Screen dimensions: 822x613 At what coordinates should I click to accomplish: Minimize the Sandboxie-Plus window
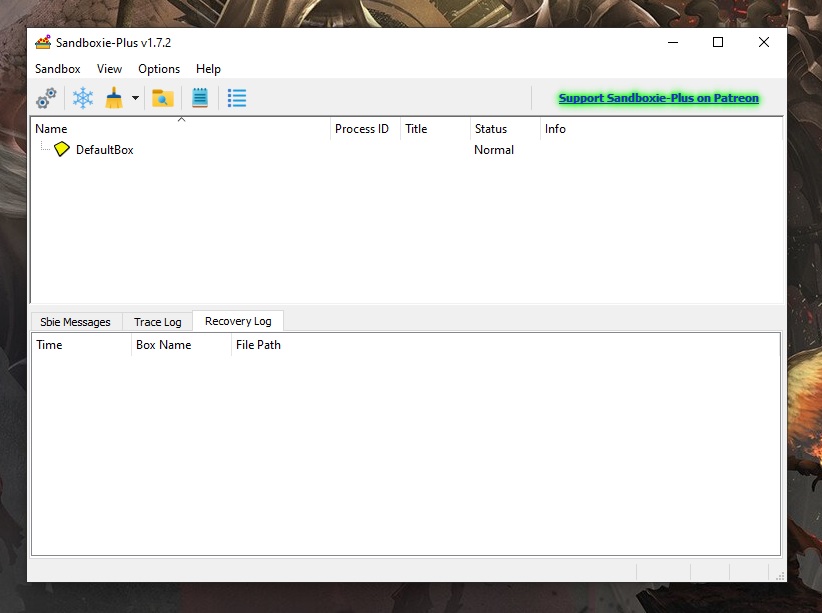[673, 42]
